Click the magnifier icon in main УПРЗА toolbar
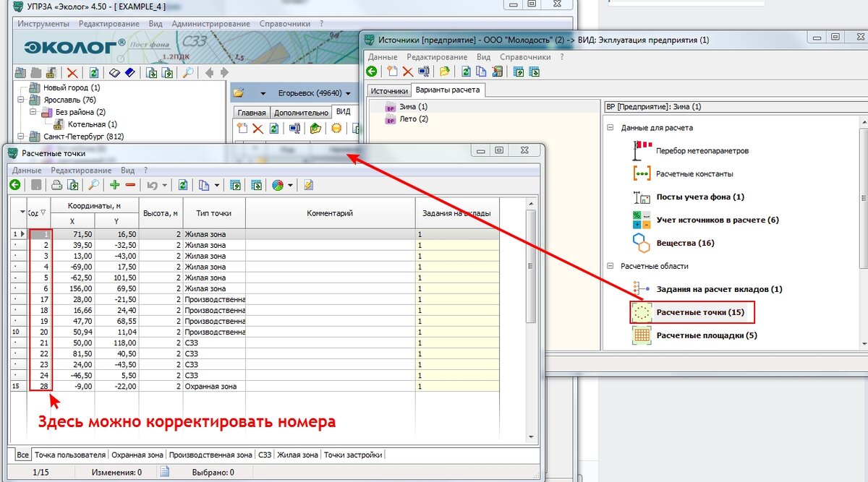The width and height of the screenshot is (868, 482). click(x=187, y=72)
